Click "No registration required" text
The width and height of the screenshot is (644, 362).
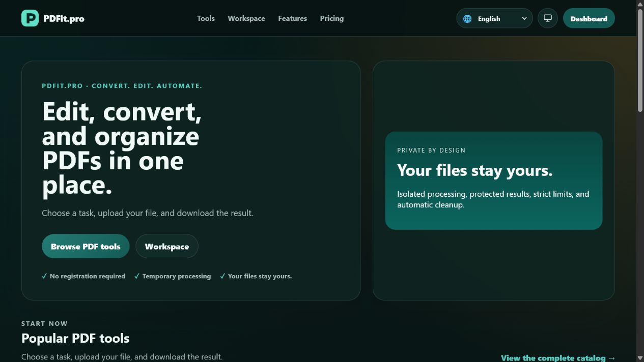(x=87, y=276)
